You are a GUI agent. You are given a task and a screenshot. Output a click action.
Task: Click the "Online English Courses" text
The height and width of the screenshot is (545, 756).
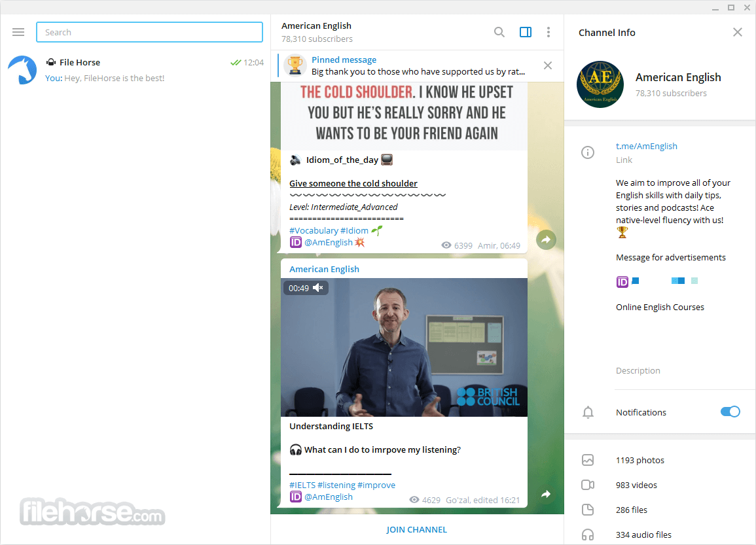point(660,307)
